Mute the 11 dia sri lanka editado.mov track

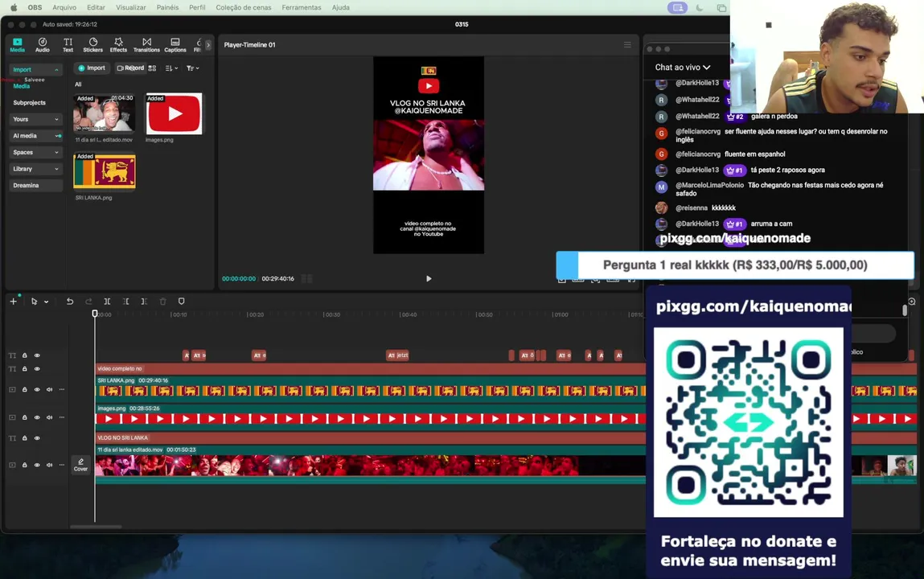(x=49, y=465)
